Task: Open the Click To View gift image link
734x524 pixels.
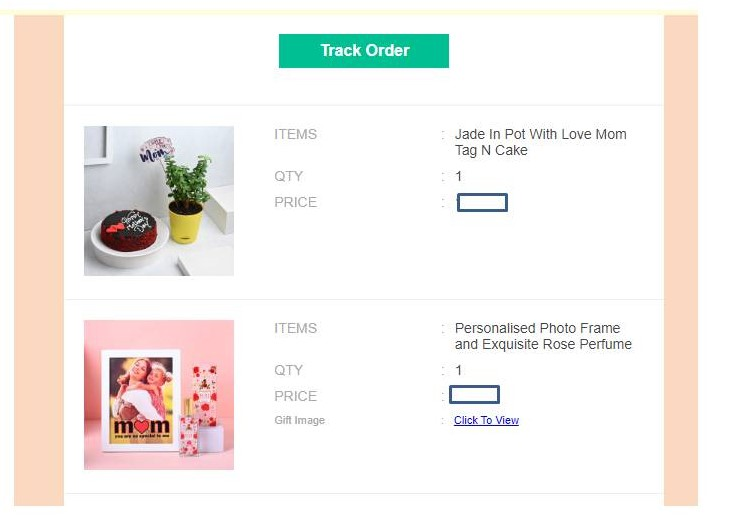Action: click(486, 421)
